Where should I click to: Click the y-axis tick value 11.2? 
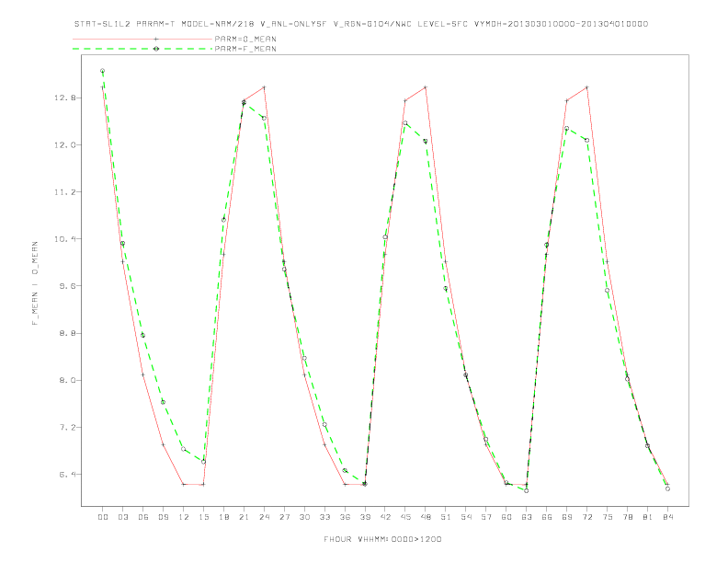64,192
